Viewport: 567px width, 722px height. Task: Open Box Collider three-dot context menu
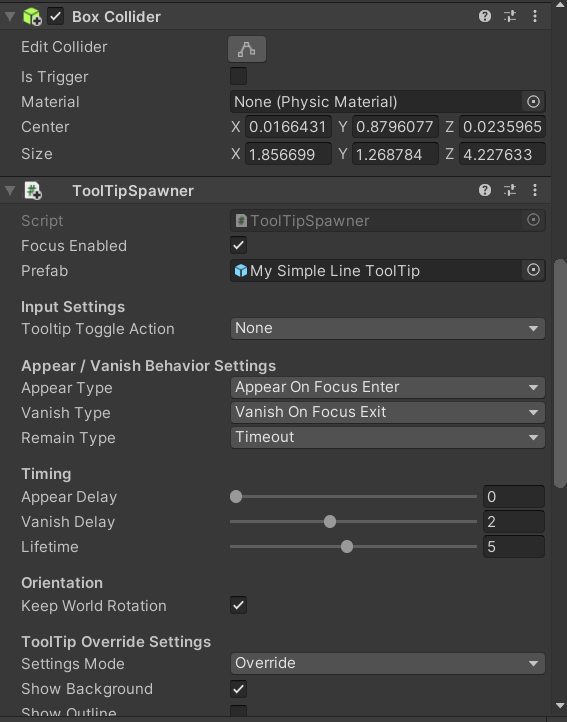[535, 17]
